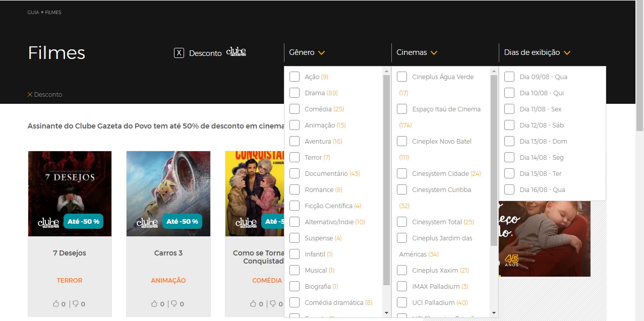Tick the Documentário genre checkbox
The height and width of the screenshot is (321, 644).
295,173
